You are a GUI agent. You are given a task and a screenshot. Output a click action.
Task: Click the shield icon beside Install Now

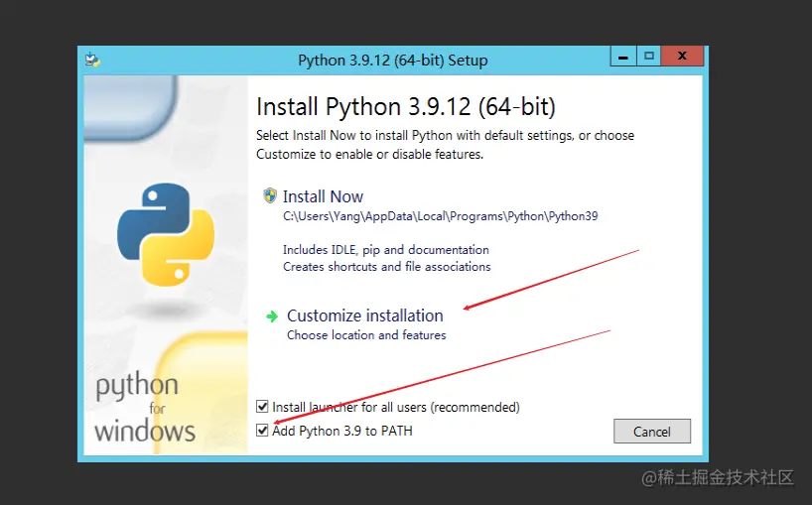click(270, 195)
